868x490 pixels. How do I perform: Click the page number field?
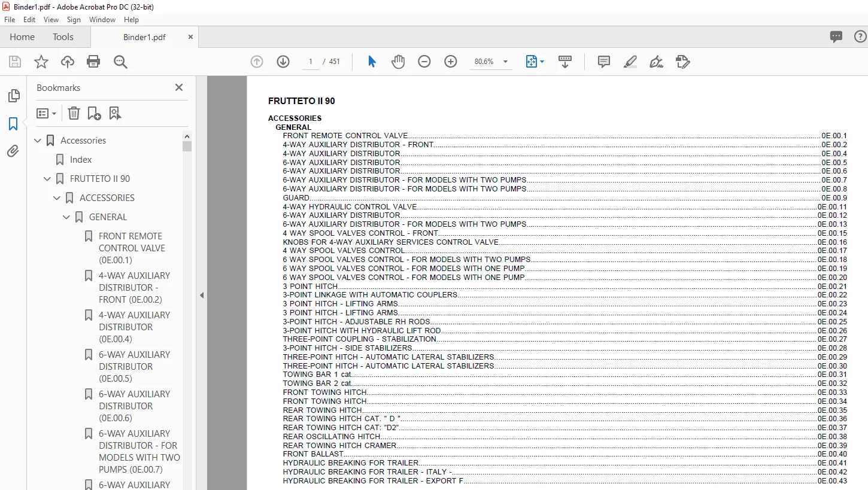point(311,62)
